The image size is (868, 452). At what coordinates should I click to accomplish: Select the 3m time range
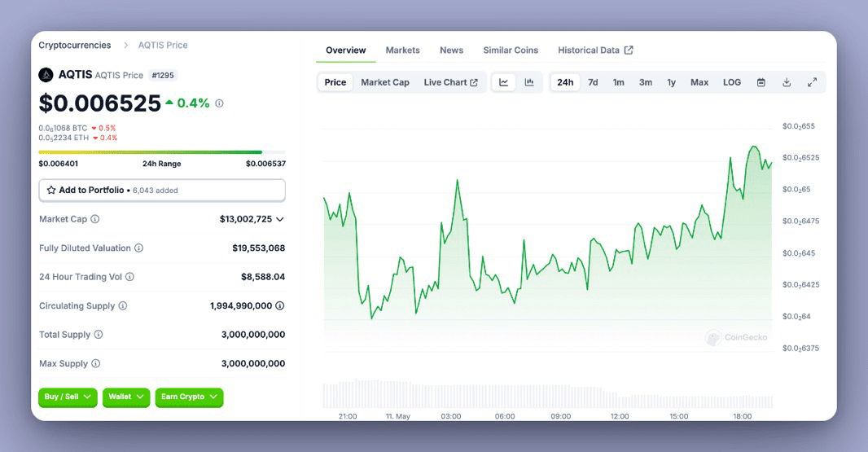[646, 82]
